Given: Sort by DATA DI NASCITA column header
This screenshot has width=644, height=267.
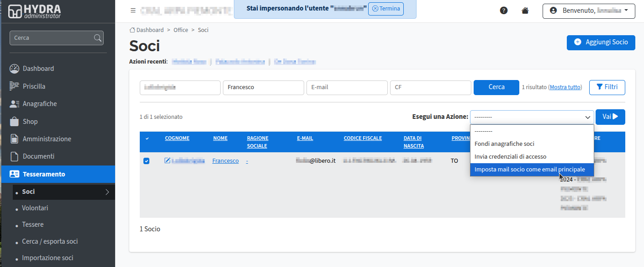Looking at the screenshot, I should coord(414,142).
